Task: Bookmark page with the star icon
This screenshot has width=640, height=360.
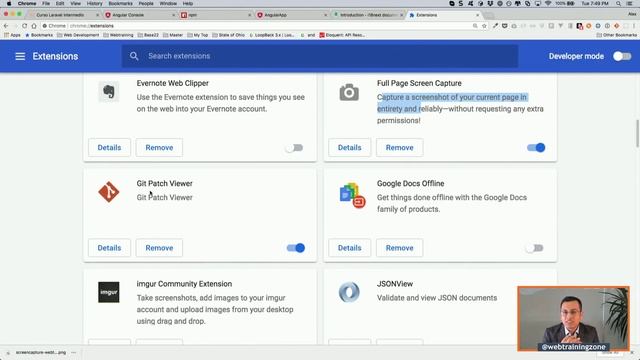Action: tap(484, 26)
